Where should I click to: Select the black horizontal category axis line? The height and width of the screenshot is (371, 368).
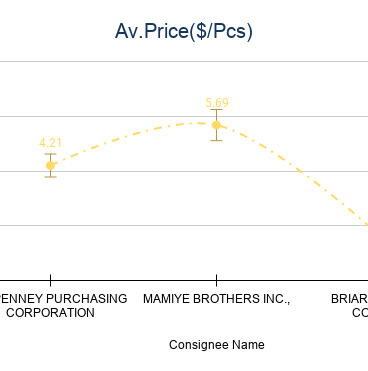(x=184, y=280)
